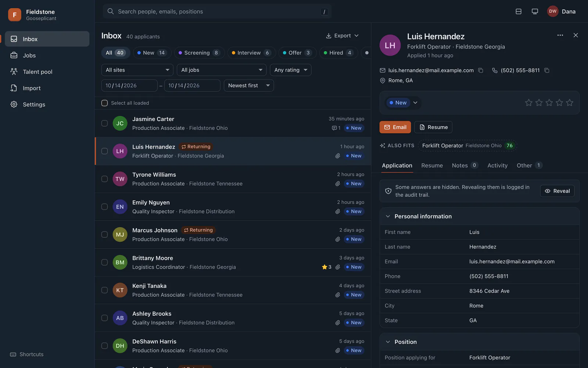Check the Select all loaded checkbox
588x368 pixels.
tap(104, 103)
